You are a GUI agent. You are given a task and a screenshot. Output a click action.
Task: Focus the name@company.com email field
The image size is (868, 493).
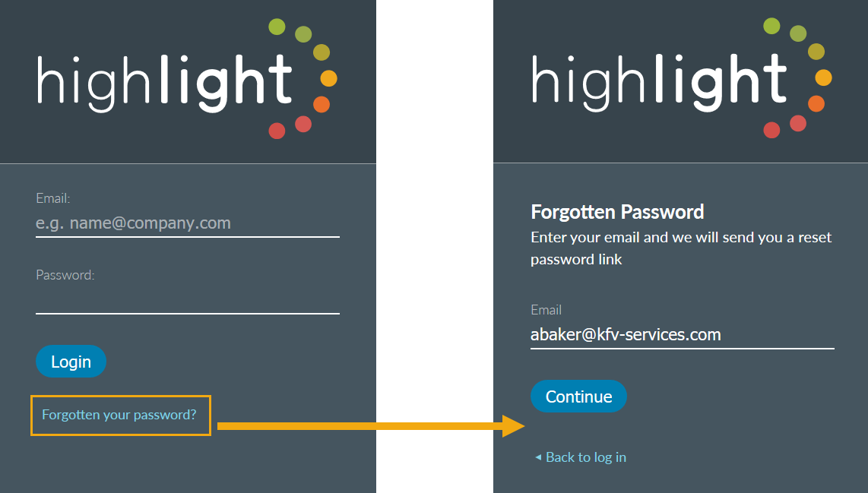point(187,223)
